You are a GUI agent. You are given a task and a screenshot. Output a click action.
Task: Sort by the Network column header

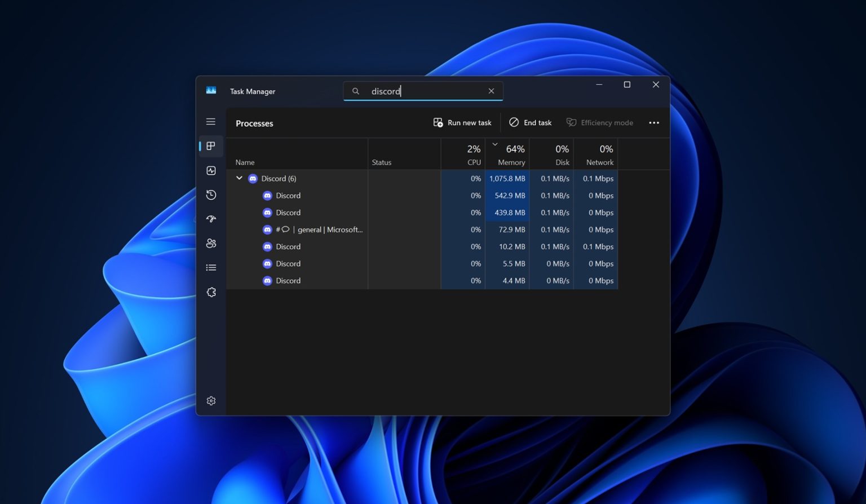(x=599, y=155)
